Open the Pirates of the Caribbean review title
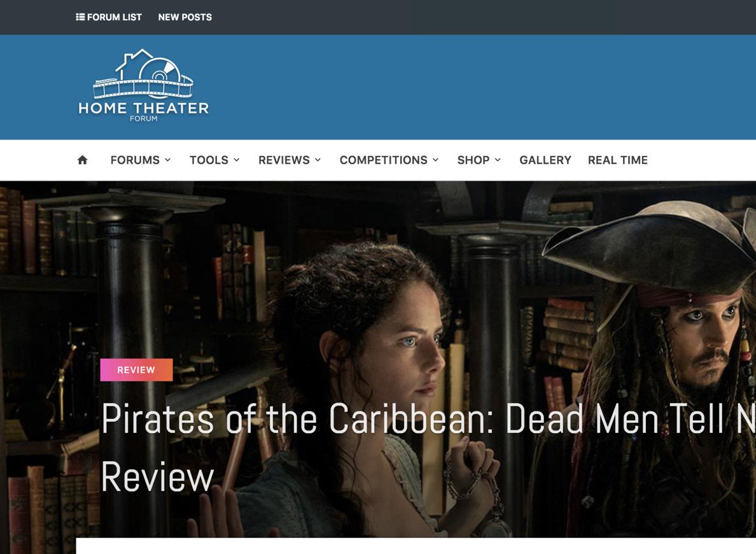The image size is (756, 554). [x=428, y=448]
